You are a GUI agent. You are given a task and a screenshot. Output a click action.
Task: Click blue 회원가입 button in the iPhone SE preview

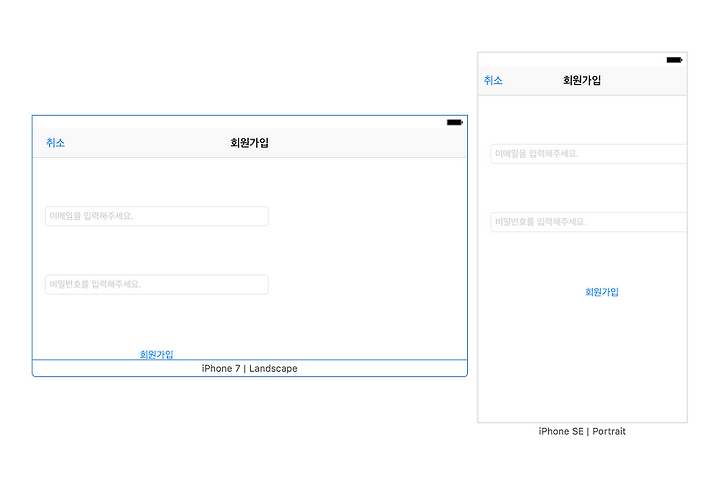coord(602,292)
